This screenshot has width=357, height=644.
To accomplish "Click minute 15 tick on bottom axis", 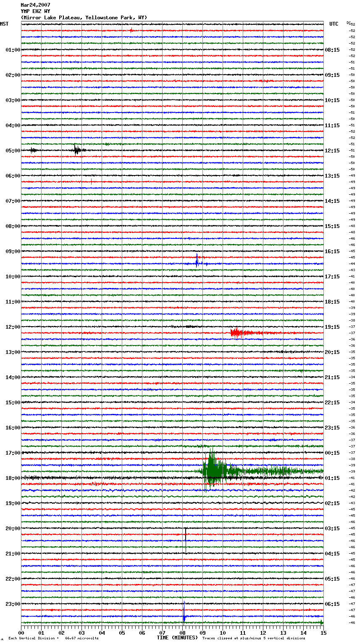I will (x=323, y=633).
